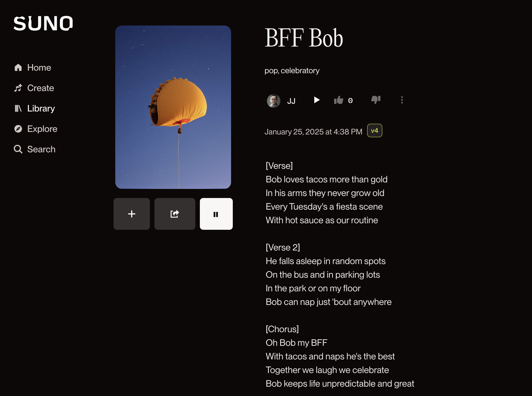Dislike the song with thumbs down
The width and height of the screenshot is (532, 396).
point(376,100)
